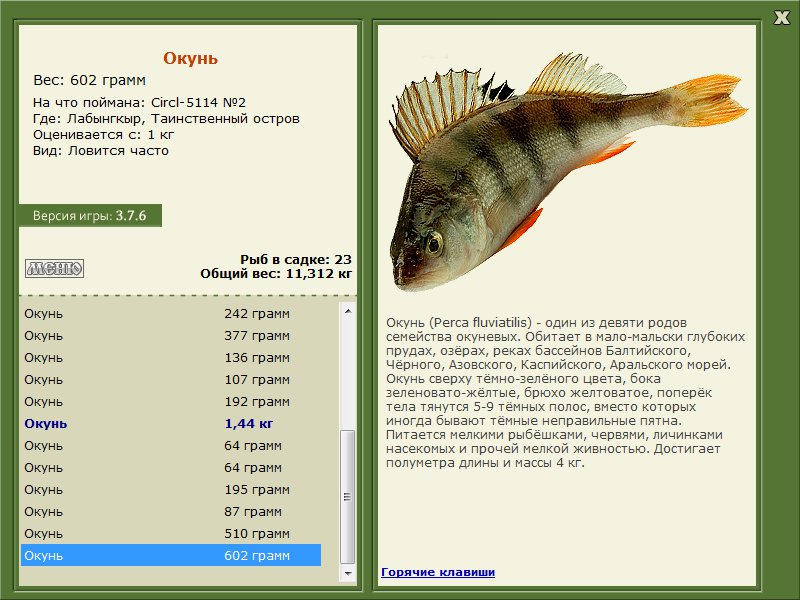Viewport: 800px width, 600px height.
Task: Select the 87 грамм Окунь entry
Action: (x=171, y=511)
